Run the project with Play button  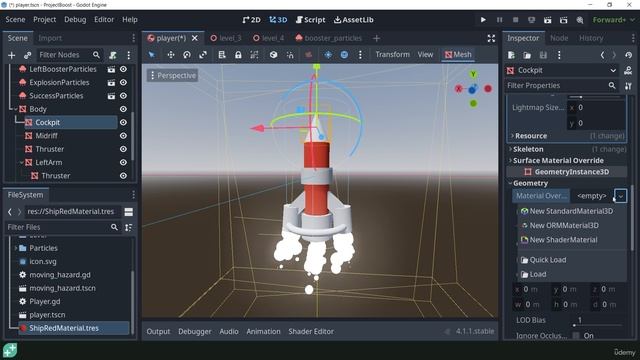483,20
